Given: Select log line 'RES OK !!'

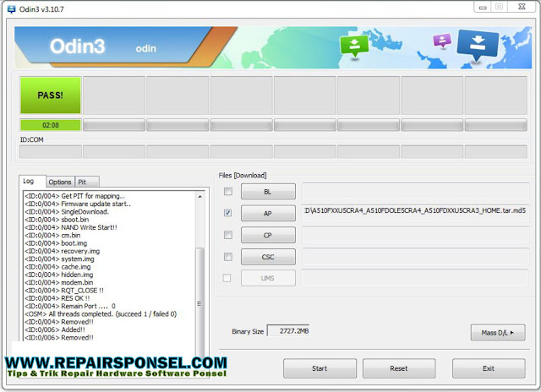Looking at the screenshot, I should [57, 298].
